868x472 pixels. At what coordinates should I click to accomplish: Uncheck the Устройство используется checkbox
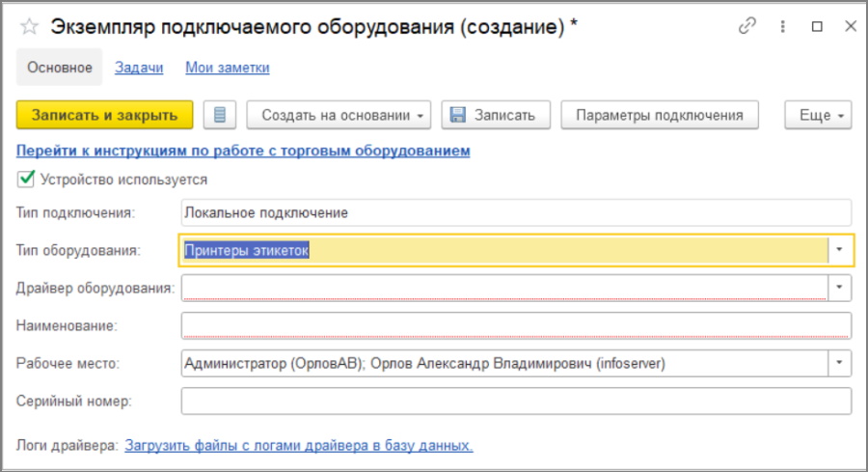(25, 179)
